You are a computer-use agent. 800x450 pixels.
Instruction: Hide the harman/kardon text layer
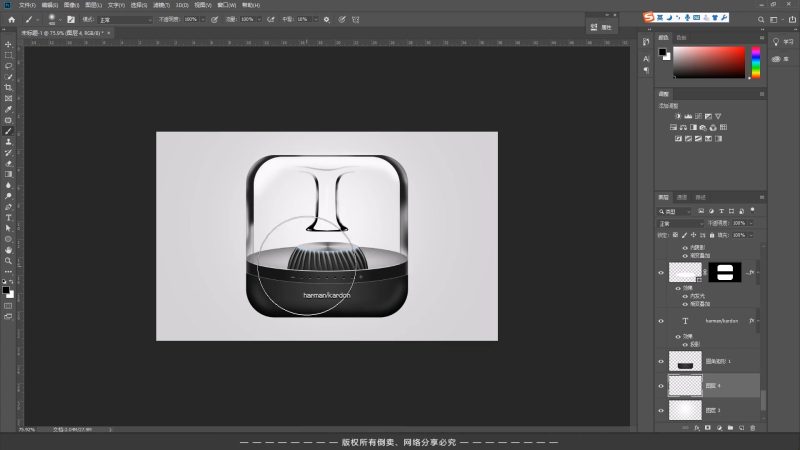point(661,321)
